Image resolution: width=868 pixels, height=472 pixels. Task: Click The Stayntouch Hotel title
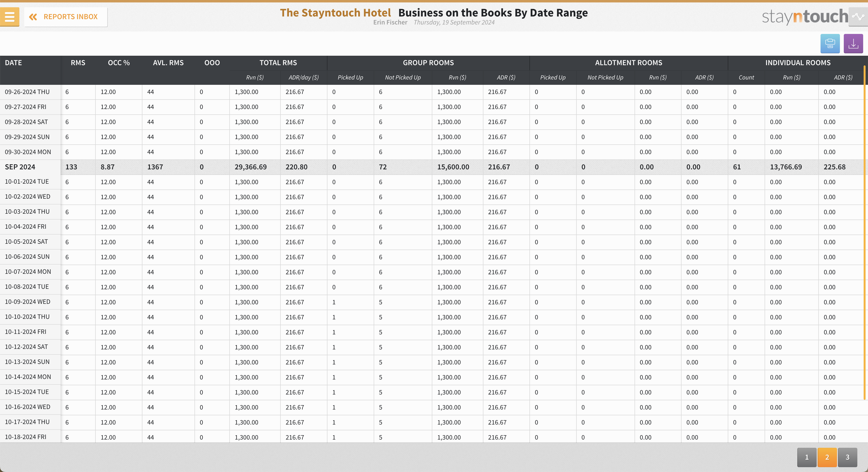point(335,13)
